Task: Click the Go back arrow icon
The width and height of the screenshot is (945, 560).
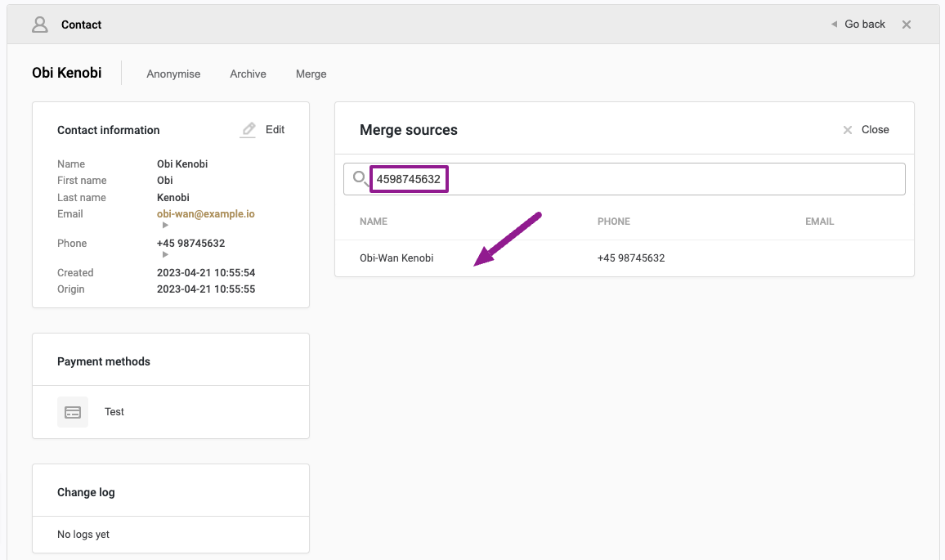Action: point(834,24)
